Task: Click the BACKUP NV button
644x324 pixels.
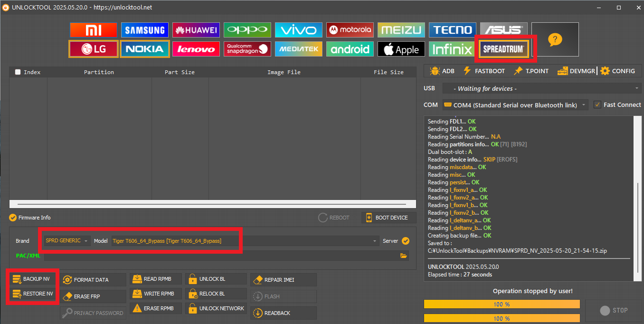Action: point(31,279)
